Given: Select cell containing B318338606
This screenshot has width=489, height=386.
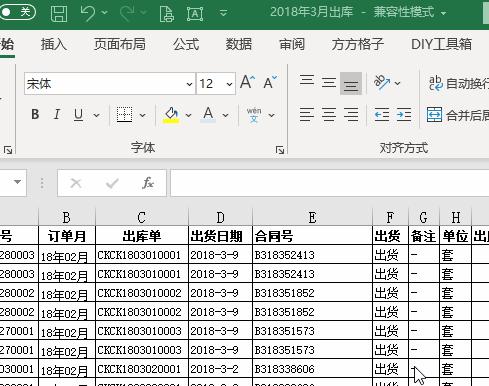Looking at the screenshot, I should point(312,369).
